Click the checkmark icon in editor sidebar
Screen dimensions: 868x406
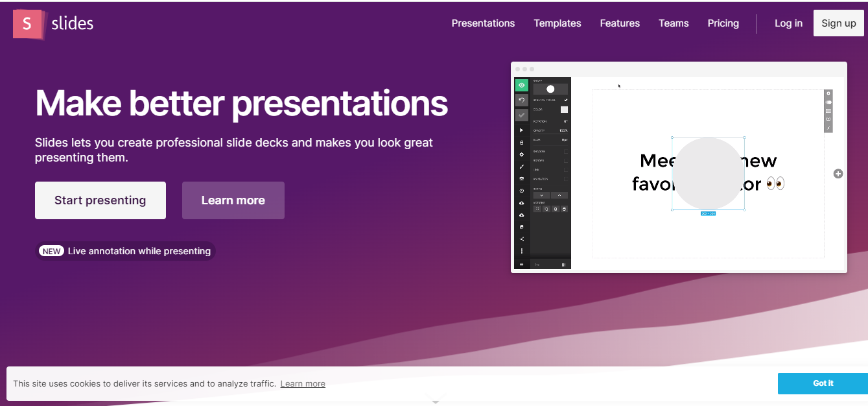tap(522, 115)
